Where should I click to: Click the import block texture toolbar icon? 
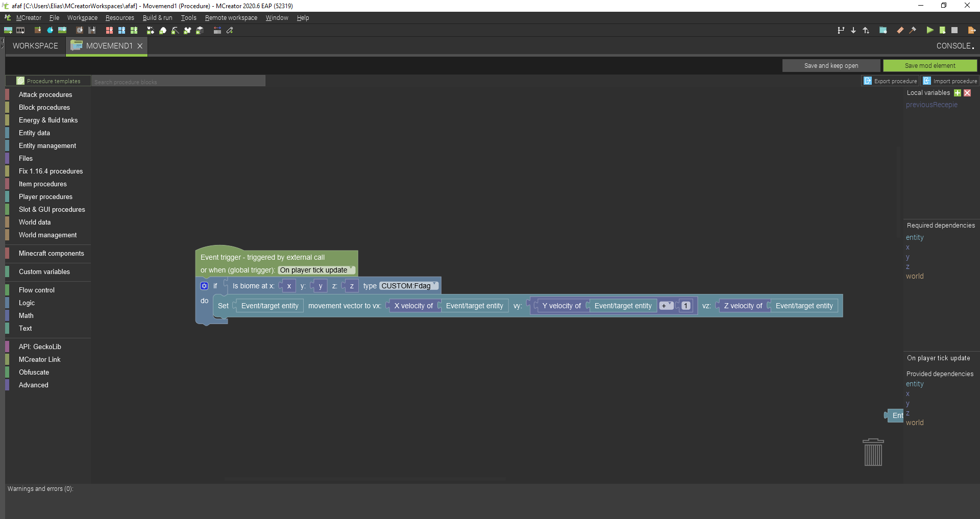click(38, 30)
